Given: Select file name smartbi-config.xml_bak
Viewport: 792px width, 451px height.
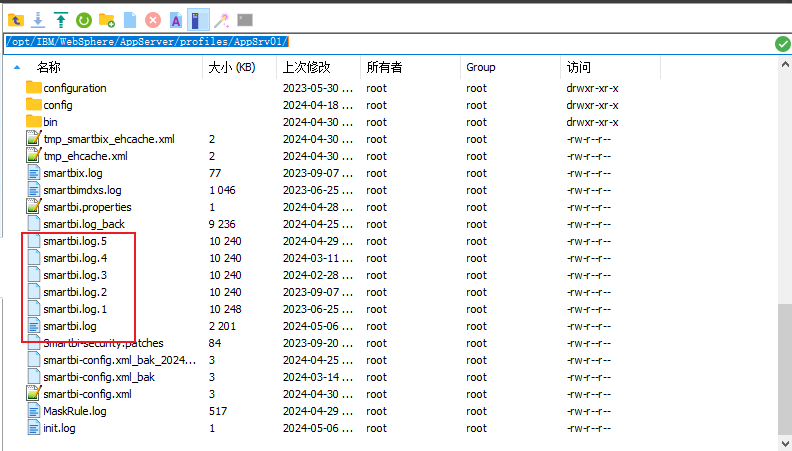Looking at the screenshot, I should 99,377.
